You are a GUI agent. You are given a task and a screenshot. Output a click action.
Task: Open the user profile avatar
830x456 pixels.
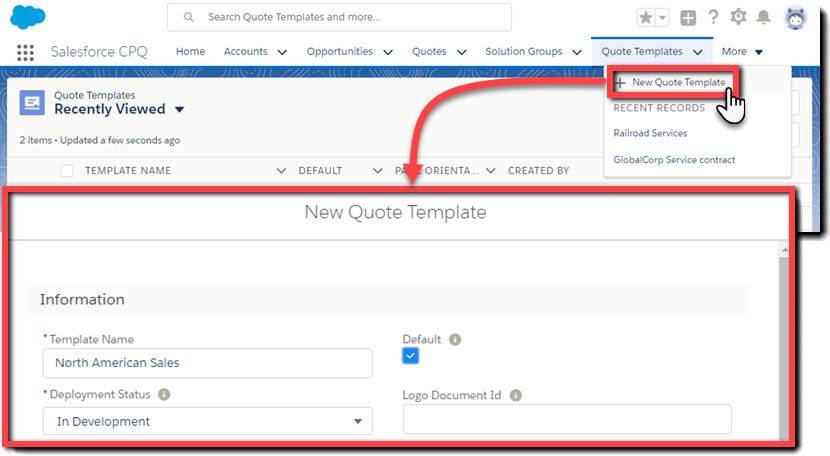(795, 17)
